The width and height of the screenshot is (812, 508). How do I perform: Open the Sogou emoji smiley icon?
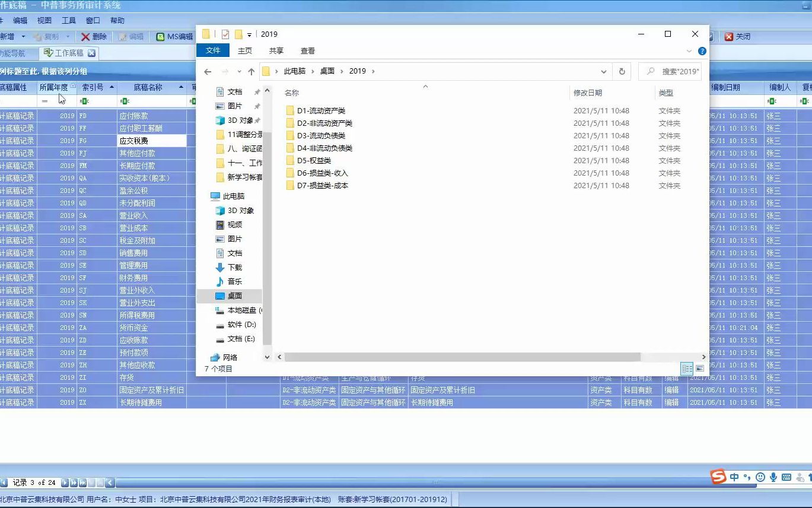coord(760,477)
